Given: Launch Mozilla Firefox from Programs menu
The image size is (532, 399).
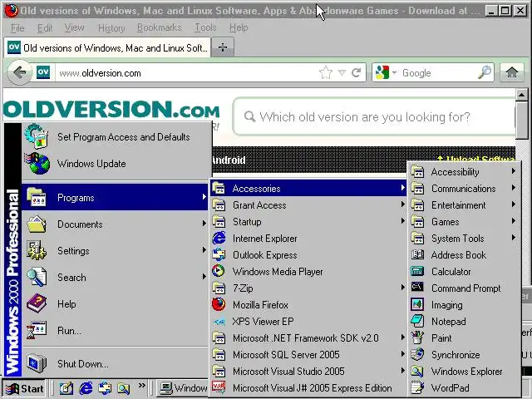Looking at the screenshot, I should [x=308, y=305].
